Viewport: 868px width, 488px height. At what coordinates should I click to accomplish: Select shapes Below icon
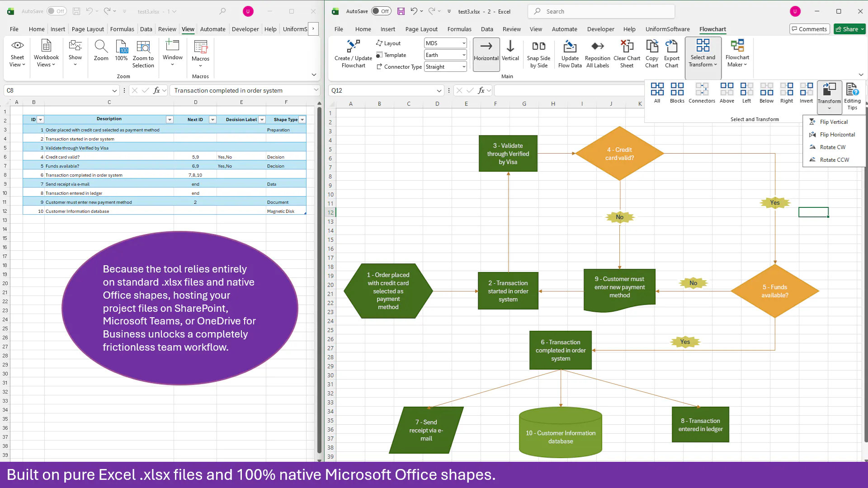click(x=766, y=93)
